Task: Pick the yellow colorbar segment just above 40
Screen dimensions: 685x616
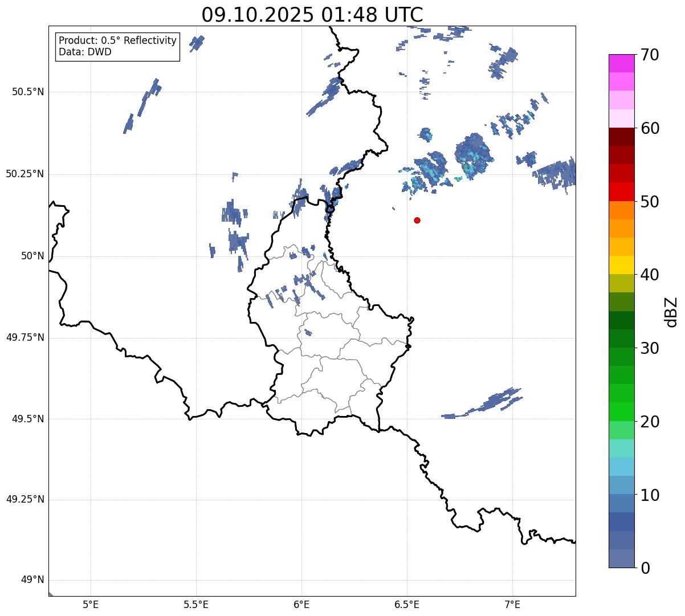Action: tap(622, 265)
